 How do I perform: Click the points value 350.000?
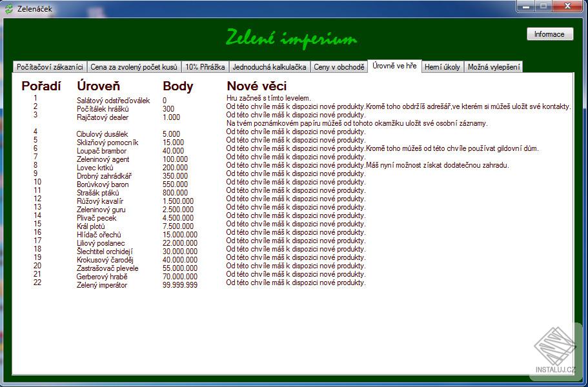coord(175,176)
